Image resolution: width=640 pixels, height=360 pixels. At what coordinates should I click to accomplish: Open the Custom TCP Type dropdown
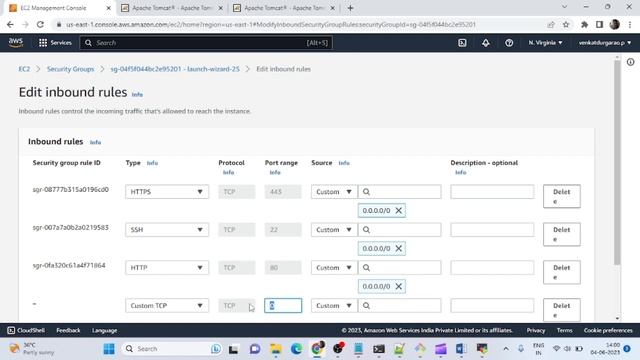click(x=167, y=306)
